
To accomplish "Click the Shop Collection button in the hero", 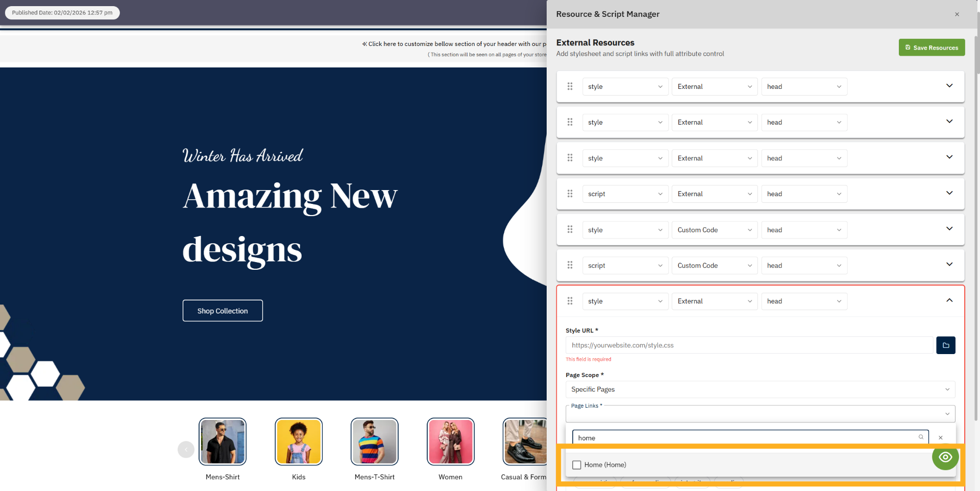I will click(223, 310).
